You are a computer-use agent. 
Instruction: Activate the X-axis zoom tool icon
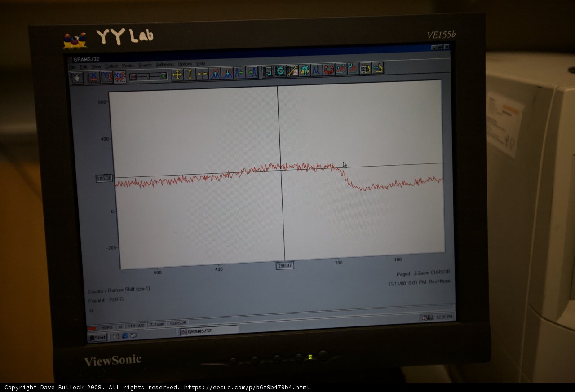point(93,77)
